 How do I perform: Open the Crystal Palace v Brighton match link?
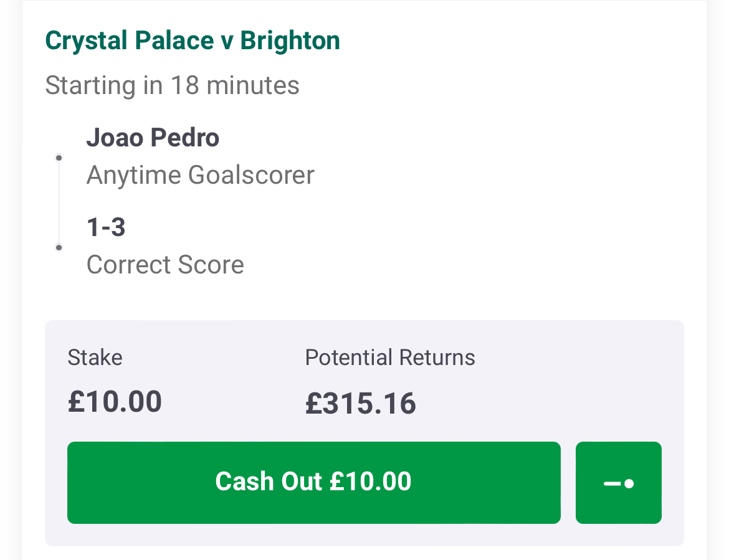click(193, 40)
